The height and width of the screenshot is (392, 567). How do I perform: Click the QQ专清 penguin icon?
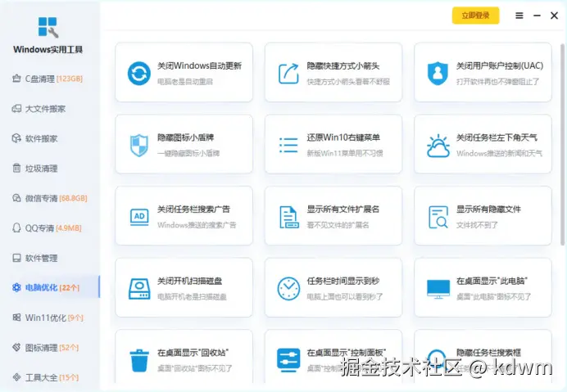16,228
